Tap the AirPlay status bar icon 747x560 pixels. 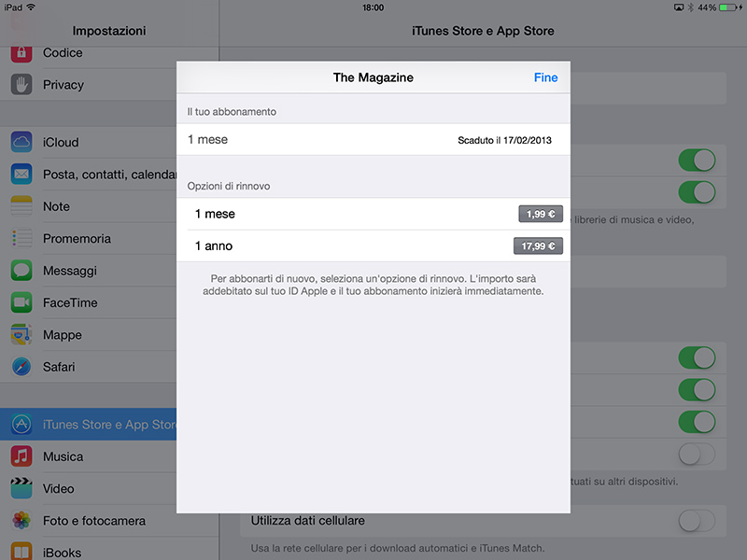679,7
